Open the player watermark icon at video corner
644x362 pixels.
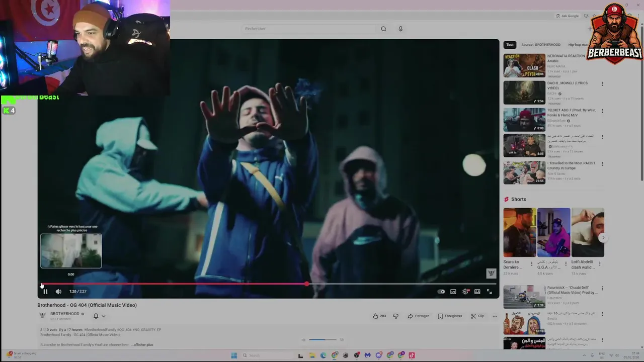[x=491, y=273]
